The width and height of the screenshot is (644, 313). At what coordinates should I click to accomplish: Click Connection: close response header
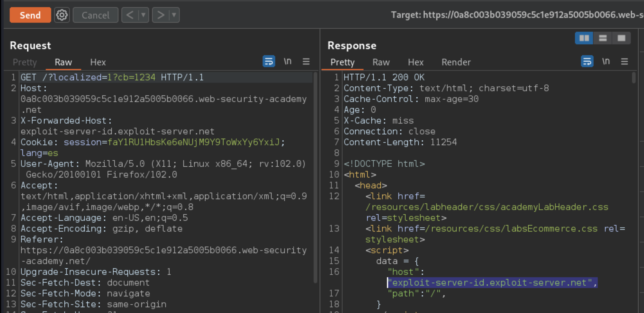pyautogui.click(x=389, y=131)
